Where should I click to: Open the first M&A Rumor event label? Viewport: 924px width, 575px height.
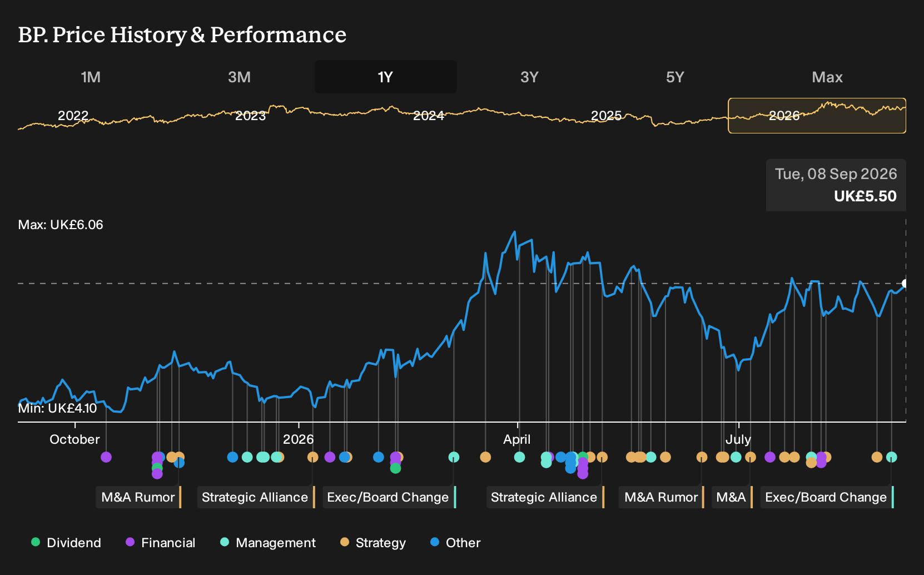click(x=138, y=497)
